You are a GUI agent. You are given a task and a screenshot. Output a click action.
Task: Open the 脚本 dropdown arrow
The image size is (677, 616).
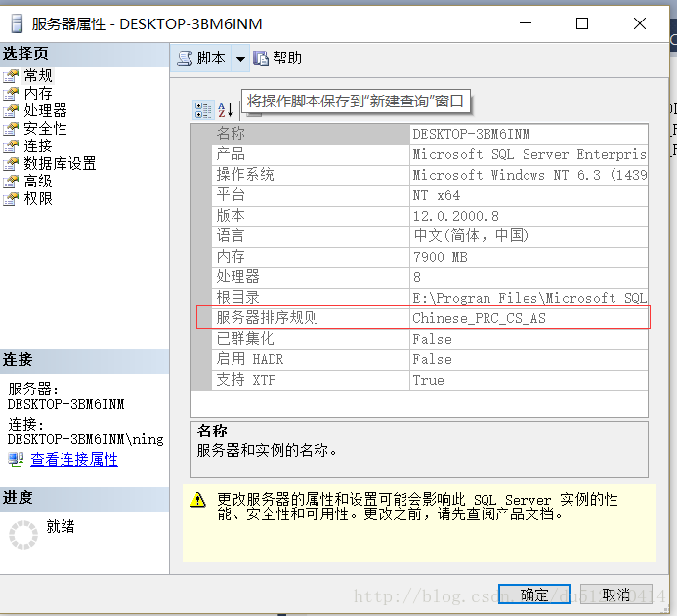(240, 59)
